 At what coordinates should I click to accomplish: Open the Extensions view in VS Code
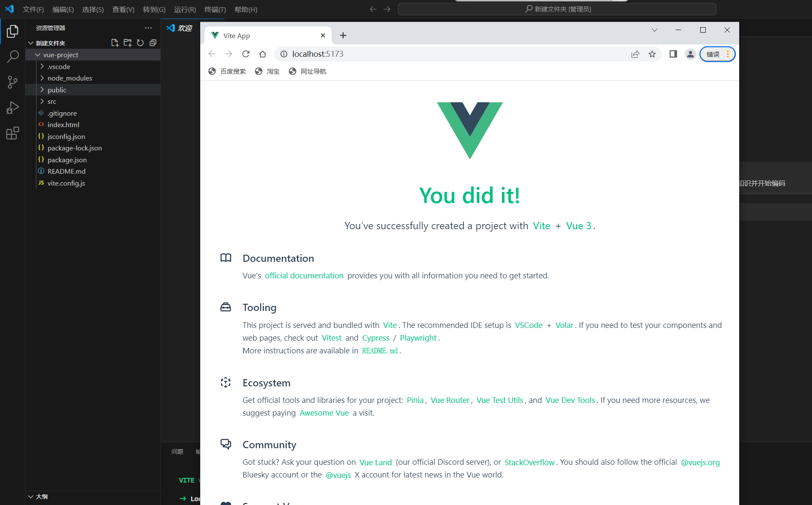tap(13, 133)
